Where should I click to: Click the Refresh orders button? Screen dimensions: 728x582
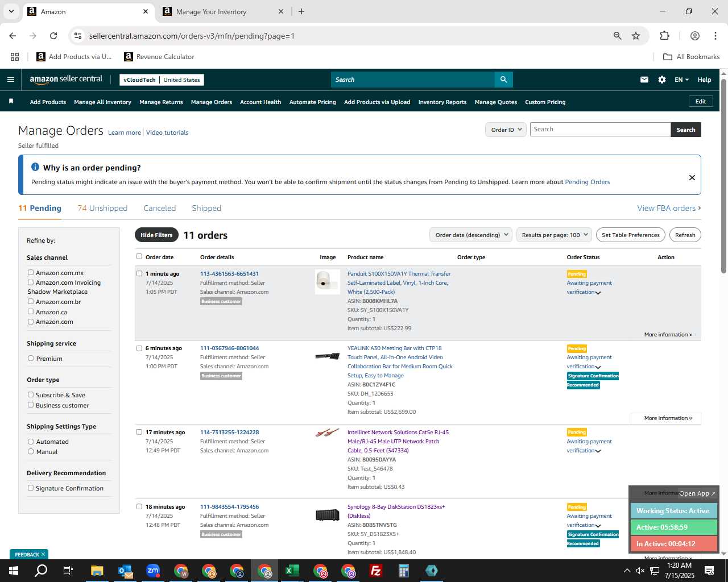click(x=685, y=235)
